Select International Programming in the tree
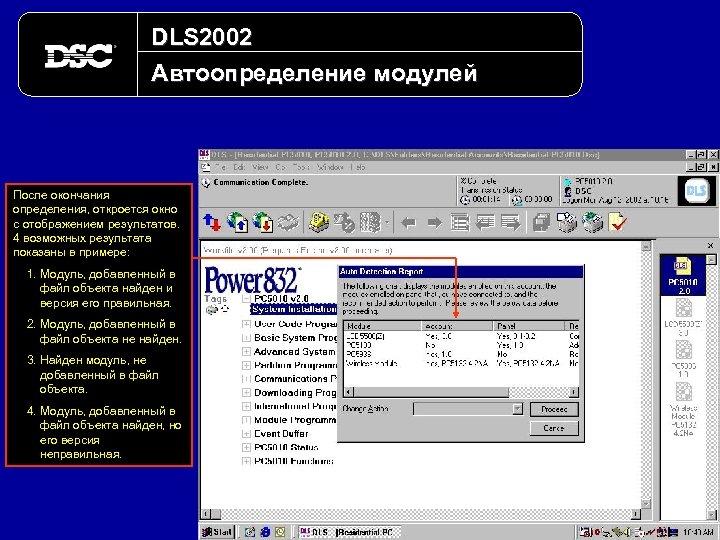Screen dimensions: 720x540 pyautogui.click(x=296, y=406)
